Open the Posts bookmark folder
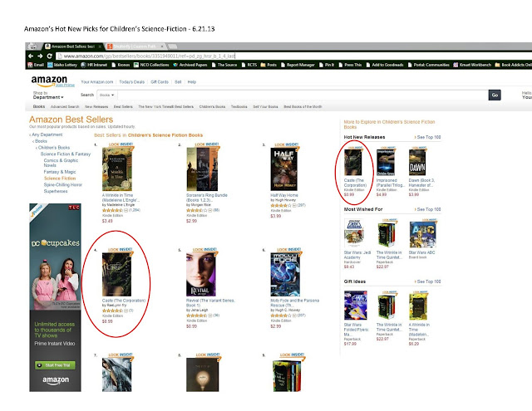This screenshot has height=411, width=532. 268,65
